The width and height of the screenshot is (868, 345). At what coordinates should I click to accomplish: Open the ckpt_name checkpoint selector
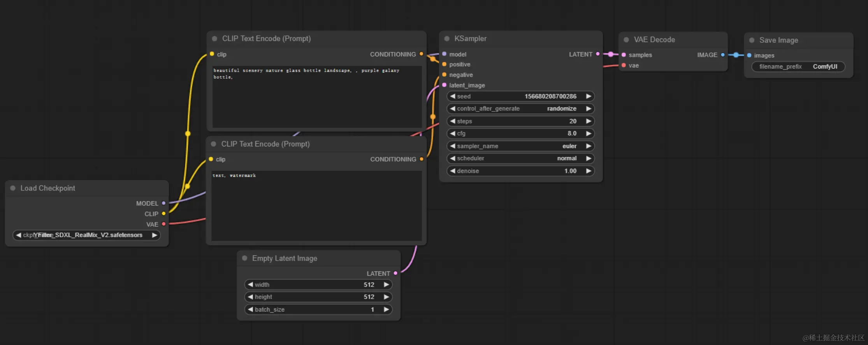click(86, 235)
